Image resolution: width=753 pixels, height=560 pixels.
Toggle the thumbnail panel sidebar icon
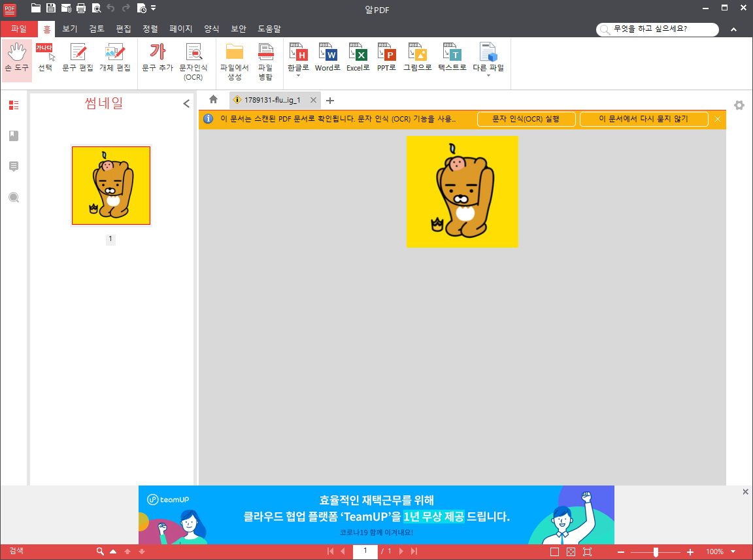14,105
